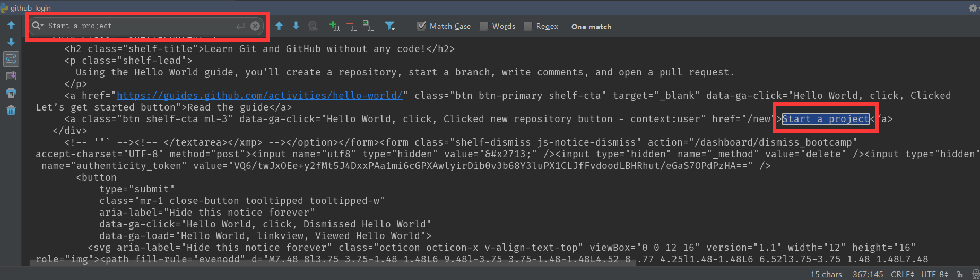This screenshot has height=280, width=980.
Task: Click the 'data-ga-load' attribute line
Action: pos(265,236)
